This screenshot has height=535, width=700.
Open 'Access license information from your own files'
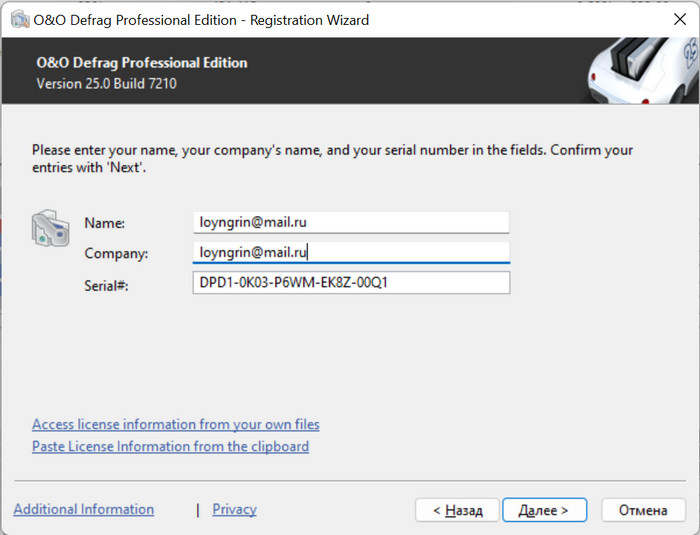point(176,425)
